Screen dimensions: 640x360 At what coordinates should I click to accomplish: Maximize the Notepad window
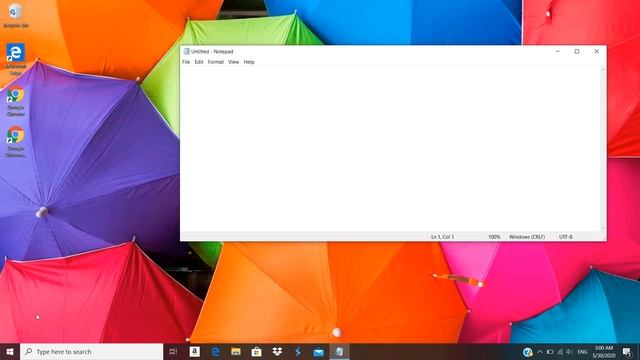point(577,51)
